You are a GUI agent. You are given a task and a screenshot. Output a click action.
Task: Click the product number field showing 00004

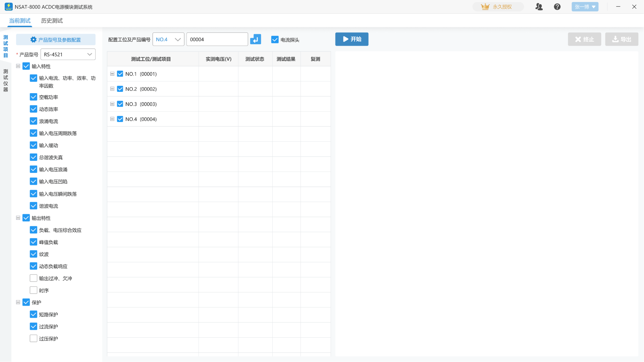pos(217,40)
